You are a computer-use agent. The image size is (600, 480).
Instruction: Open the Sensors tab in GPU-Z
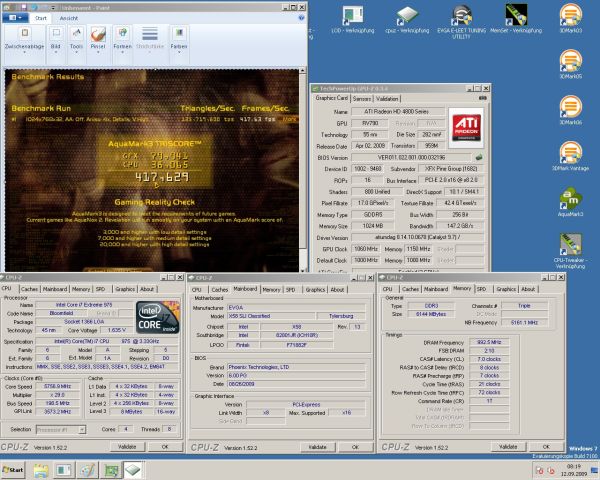pyautogui.click(x=362, y=99)
